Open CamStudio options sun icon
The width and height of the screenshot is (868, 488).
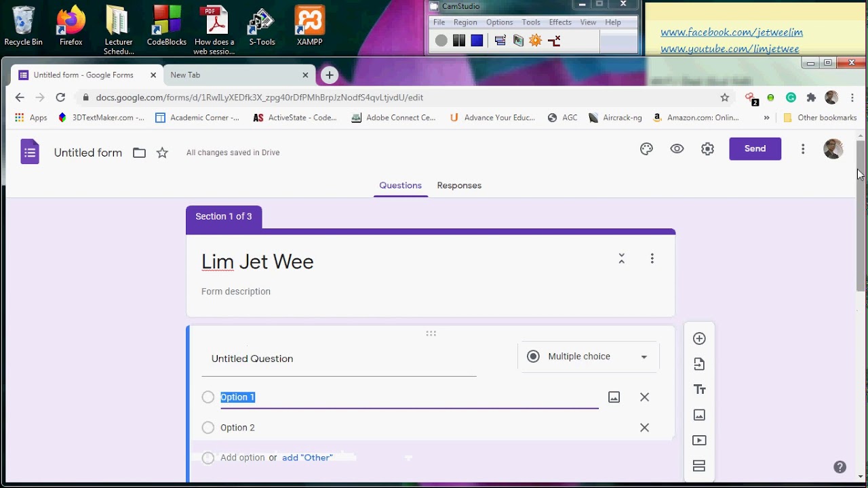(x=536, y=41)
